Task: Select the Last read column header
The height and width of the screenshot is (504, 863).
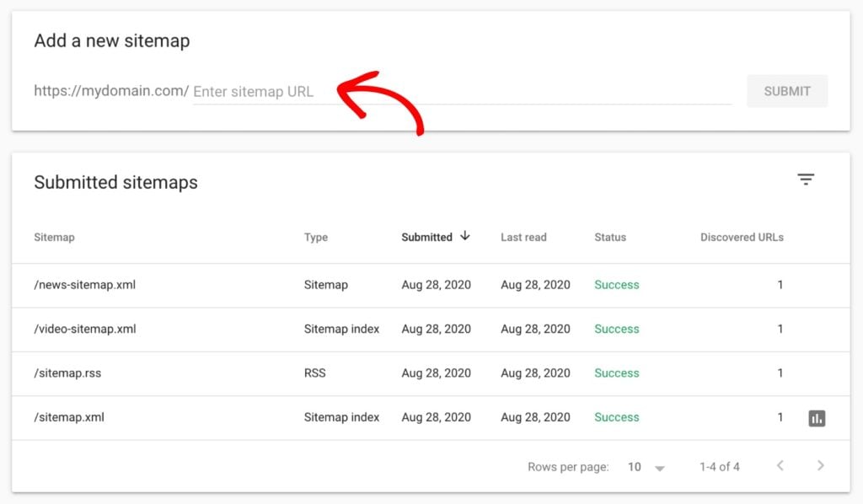Action: (x=523, y=237)
